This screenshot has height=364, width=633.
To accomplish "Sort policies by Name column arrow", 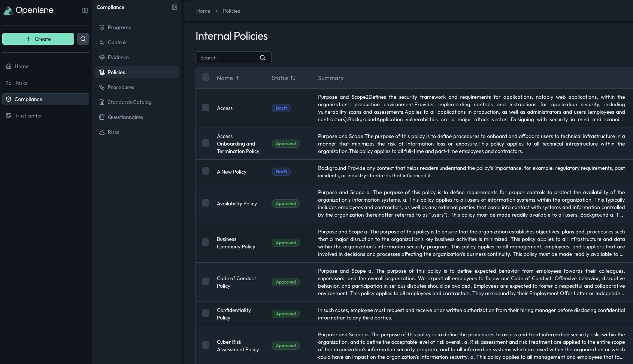I will 237,78.
